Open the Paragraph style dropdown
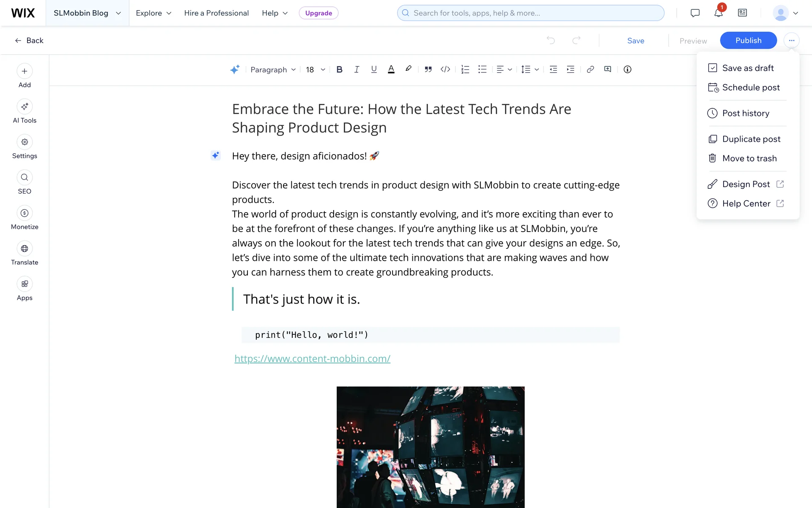Screen dimensions: 812x508 point(273,69)
